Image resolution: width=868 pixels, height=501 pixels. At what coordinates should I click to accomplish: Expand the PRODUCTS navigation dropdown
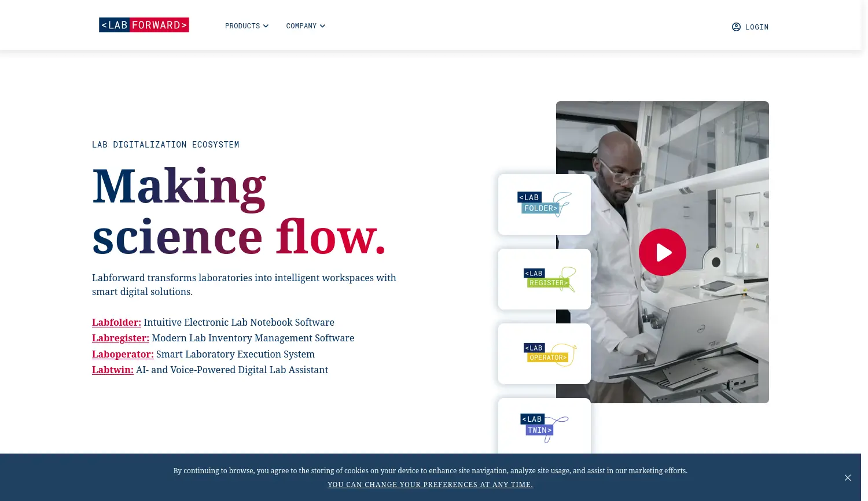tap(247, 25)
